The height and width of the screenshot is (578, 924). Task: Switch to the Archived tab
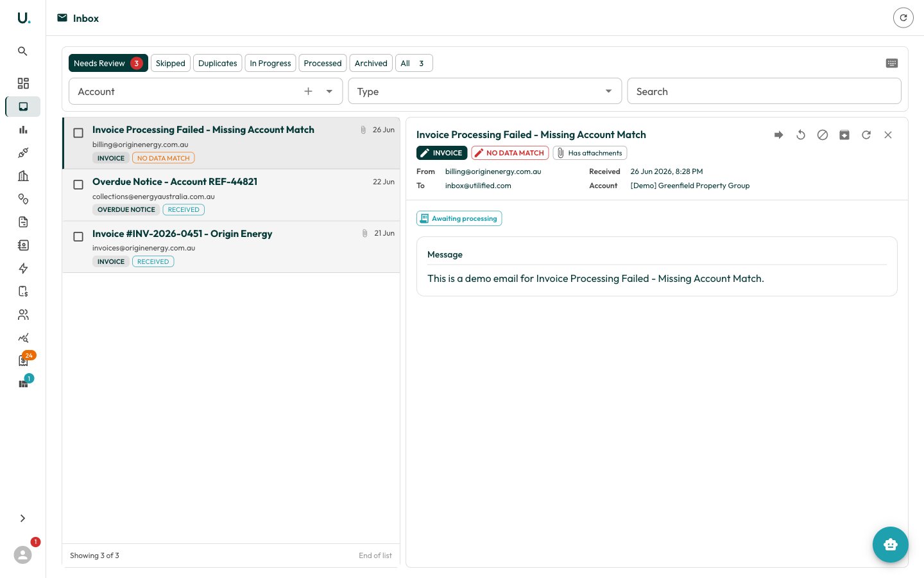tap(371, 63)
